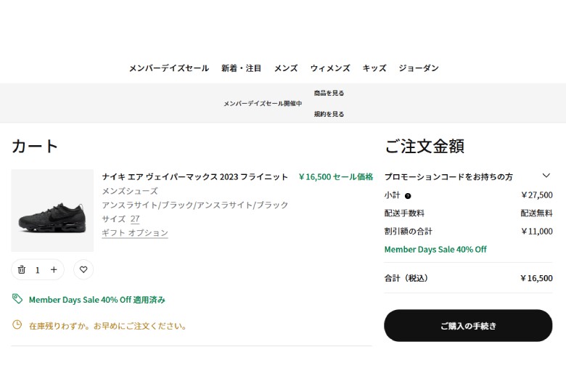Open メンバーデイズセール menu
Screen dimensions: 566x392
169,68
